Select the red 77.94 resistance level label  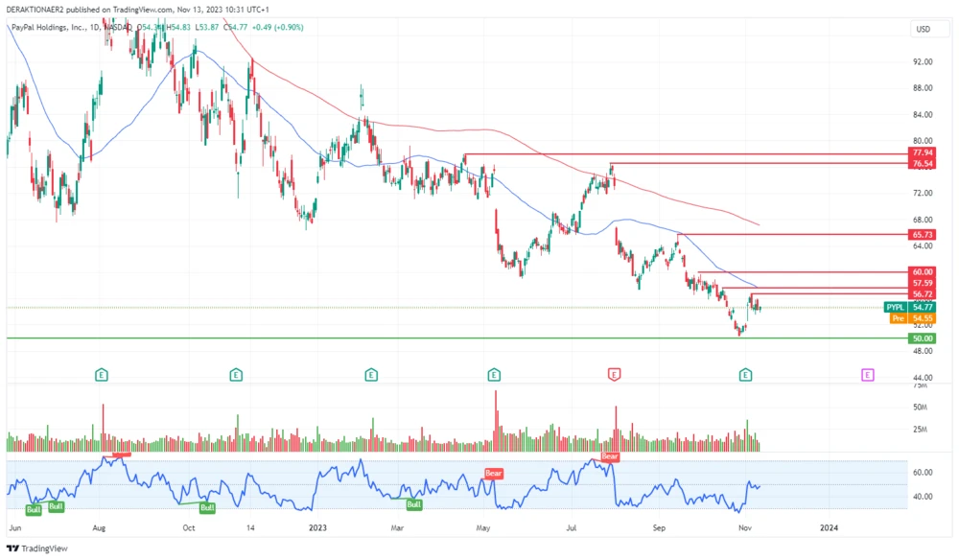click(921, 153)
